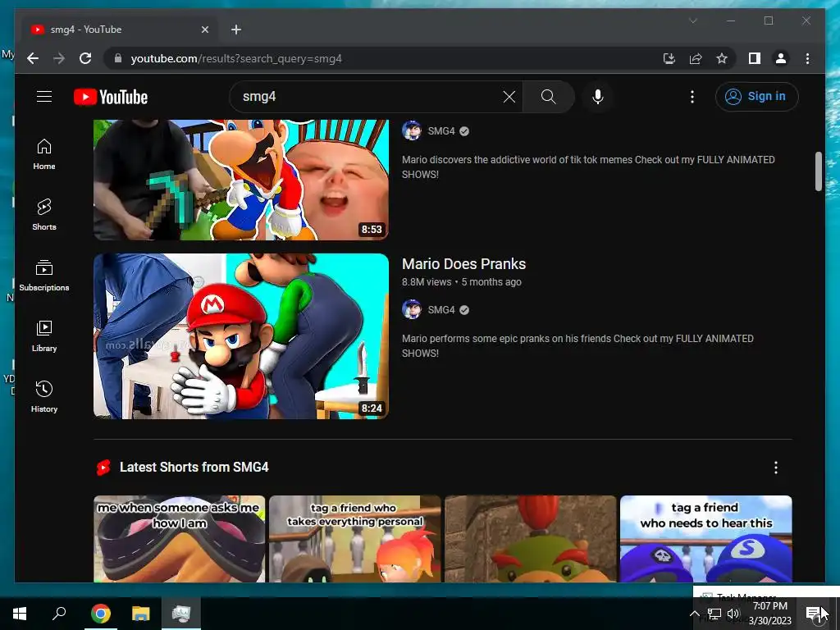The image size is (840, 630).
Task: Go back with browser back arrow
Action: [33, 58]
